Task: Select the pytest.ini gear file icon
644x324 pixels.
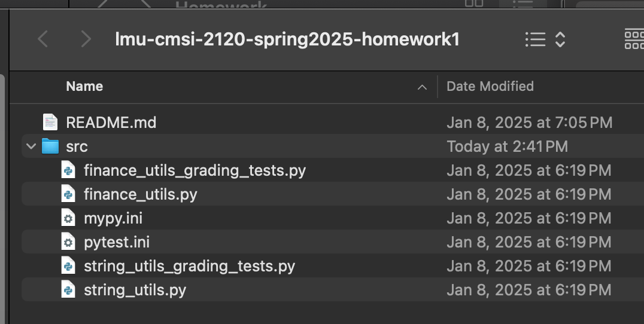Action: pos(68,242)
